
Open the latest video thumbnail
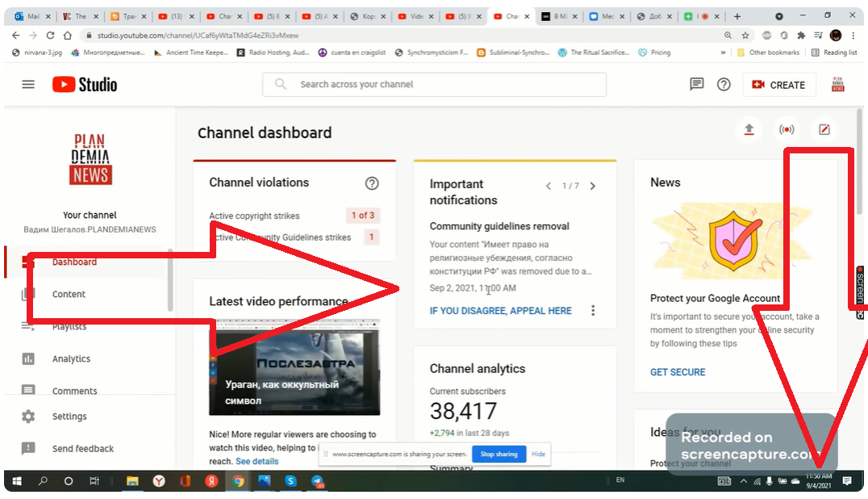pyautogui.click(x=294, y=367)
